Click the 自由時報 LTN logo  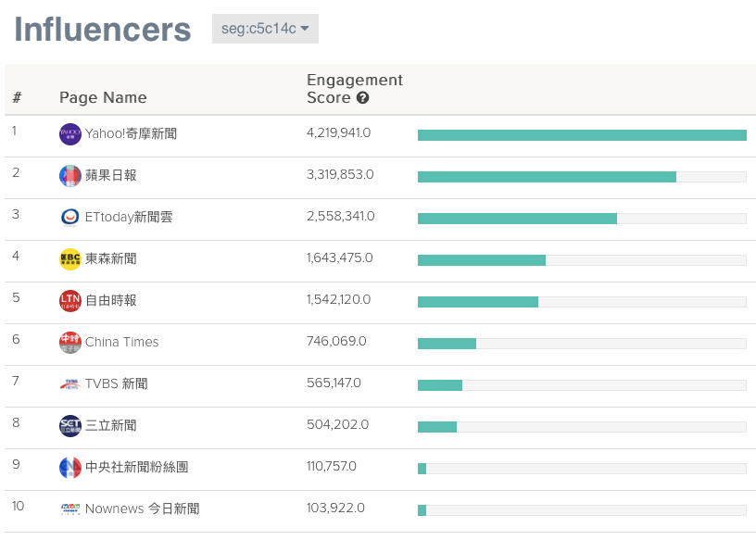[70, 301]
